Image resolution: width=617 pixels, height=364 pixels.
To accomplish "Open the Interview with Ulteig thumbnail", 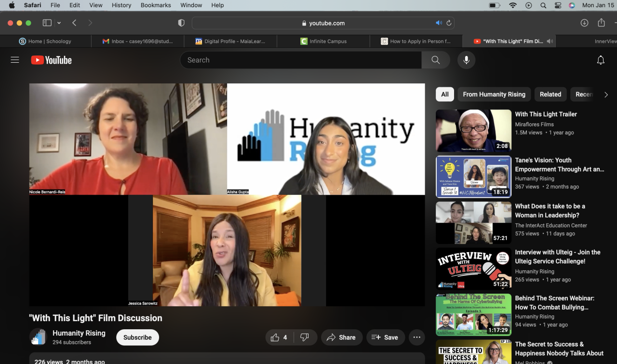I will [x=473, y=269].
